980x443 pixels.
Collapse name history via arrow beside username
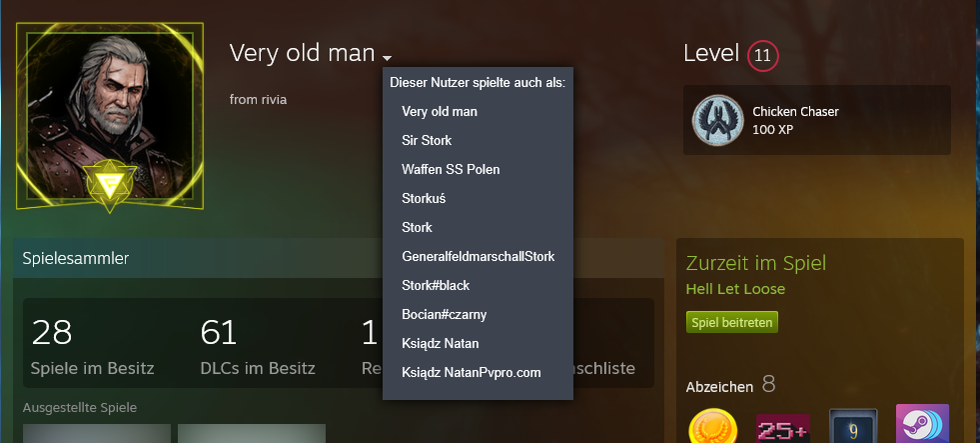(x=388, y=58)
